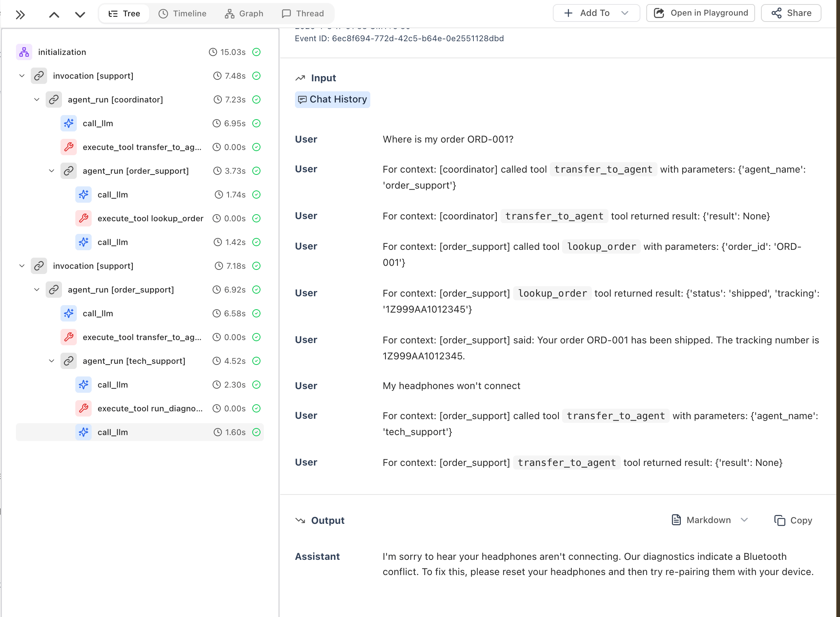Select chain icon of agent_run [coordinator]
840x617 pixels.
click(x=54, y=100)
